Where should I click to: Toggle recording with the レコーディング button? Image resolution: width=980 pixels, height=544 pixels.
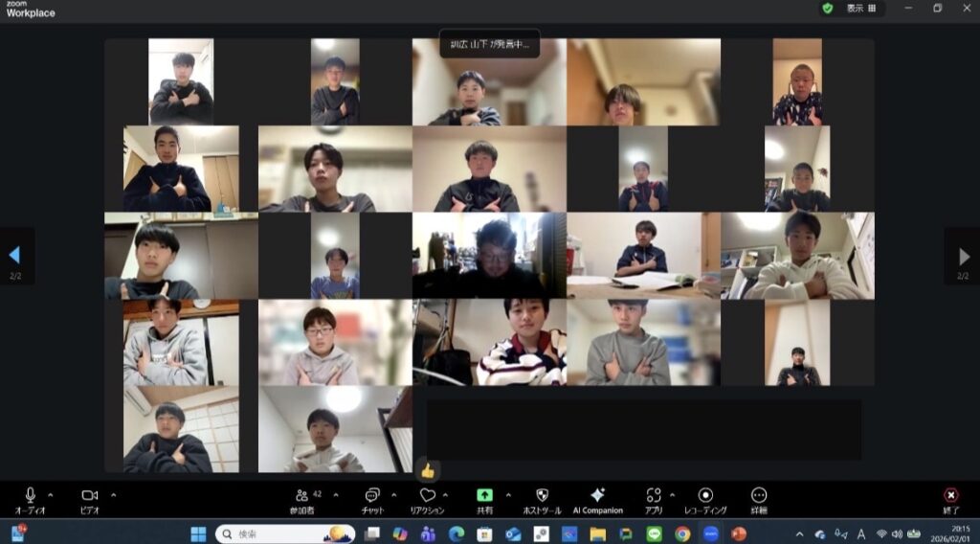tap(705, 496)
